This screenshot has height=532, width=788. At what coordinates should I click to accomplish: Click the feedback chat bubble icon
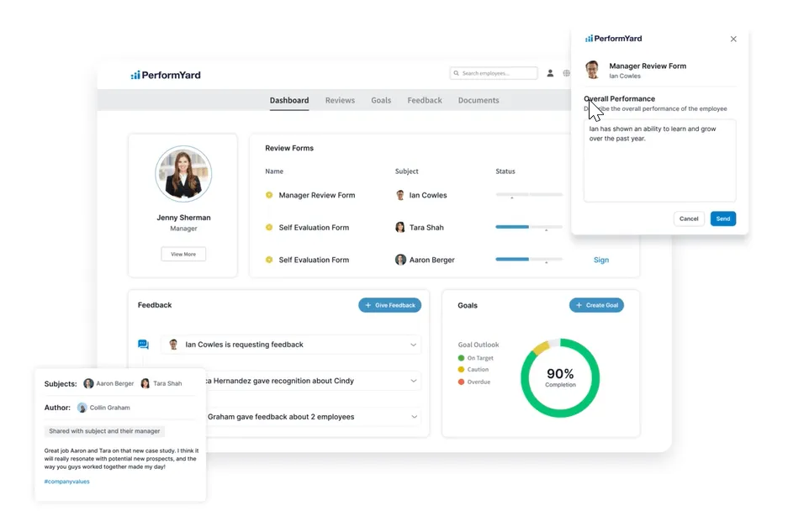[143, 344]
